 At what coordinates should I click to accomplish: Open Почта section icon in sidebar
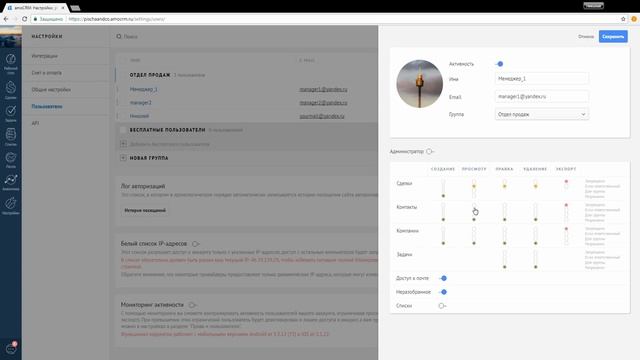(x=11, y=160)
